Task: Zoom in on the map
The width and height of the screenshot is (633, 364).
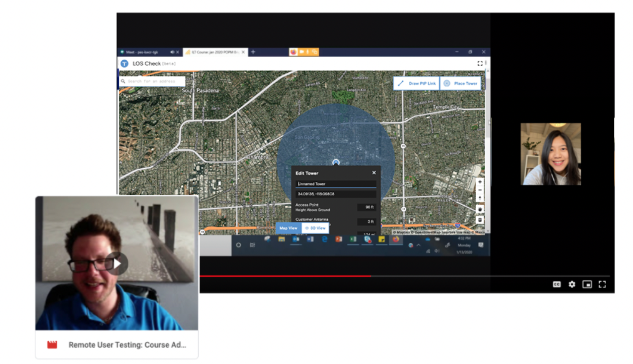Action: (480, 182)
